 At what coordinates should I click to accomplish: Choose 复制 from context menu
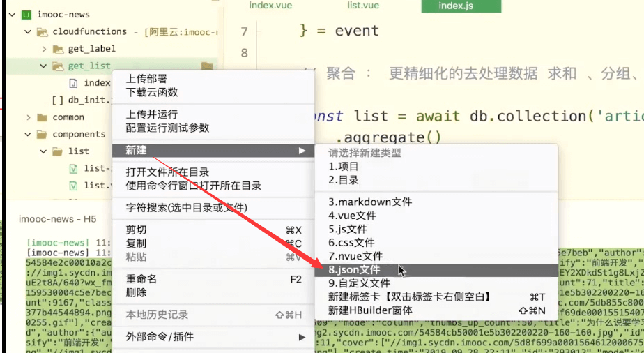pyautogui.click(x=213, y=243)
